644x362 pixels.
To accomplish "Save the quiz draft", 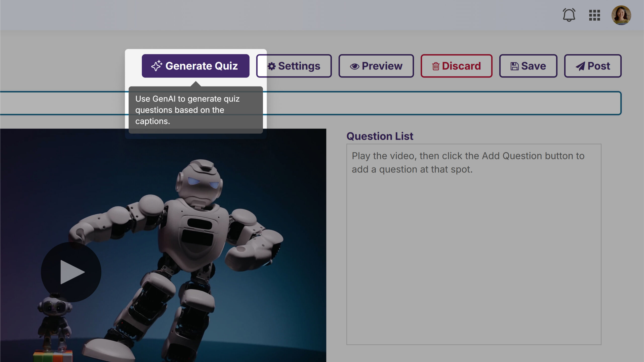I will pyautogui.click(x=528, y=66).
